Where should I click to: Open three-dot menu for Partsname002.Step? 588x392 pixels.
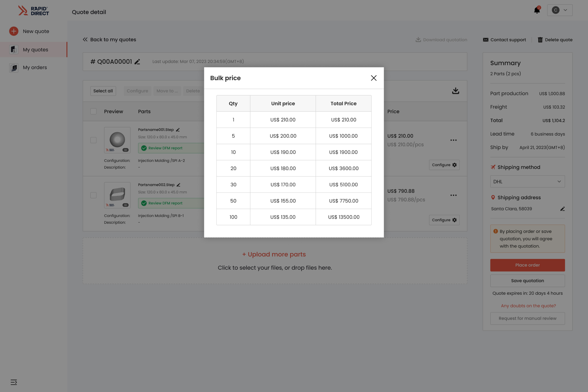point(453,195)
